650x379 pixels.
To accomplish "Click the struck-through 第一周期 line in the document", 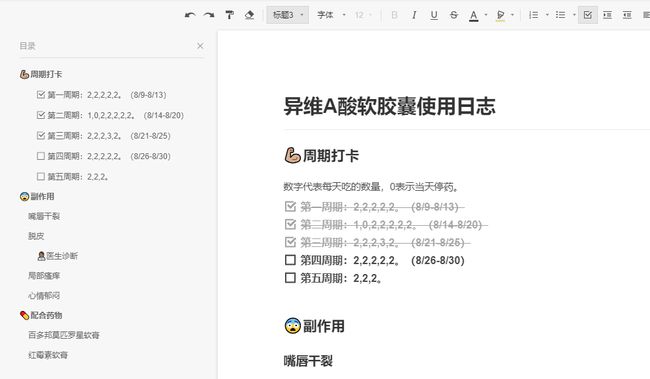I will click(382, 207).
